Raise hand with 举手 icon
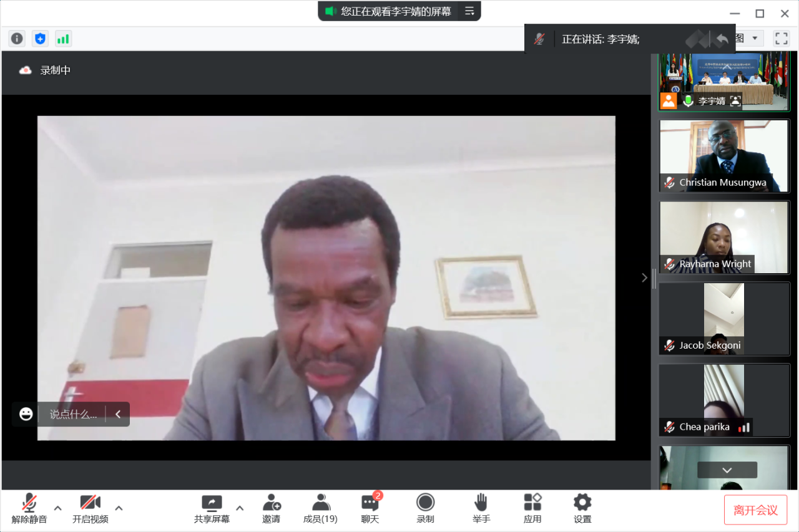Image resolution: width=799 pixels, height=532 pixels. click(x=481, y=508)
